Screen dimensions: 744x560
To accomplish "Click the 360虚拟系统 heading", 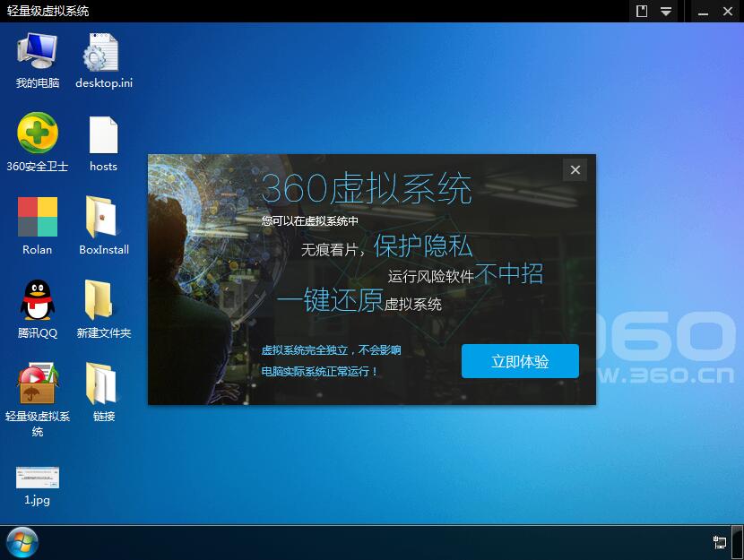I will click(x=367, y=189).
